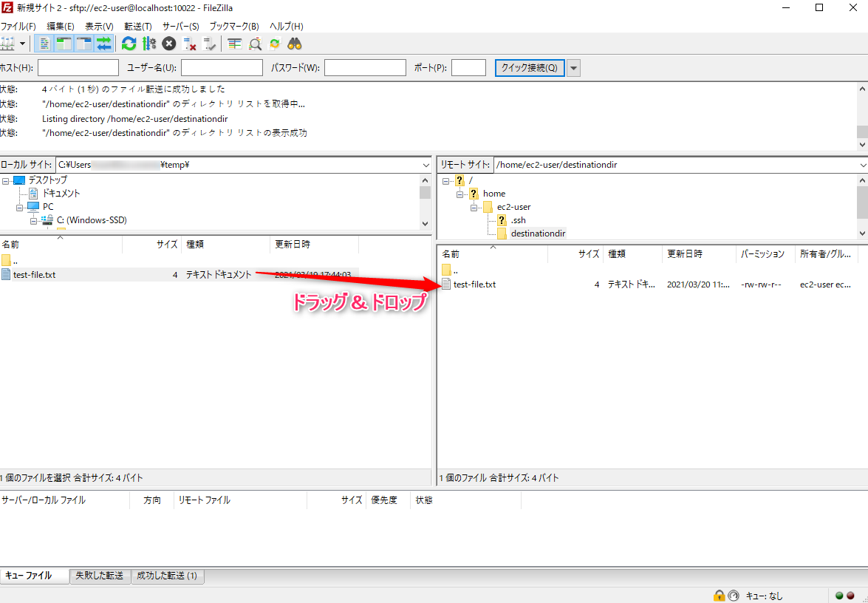Focus the ユーザー名(U) input field
This screenshot has height=603, width=868.
222,67
